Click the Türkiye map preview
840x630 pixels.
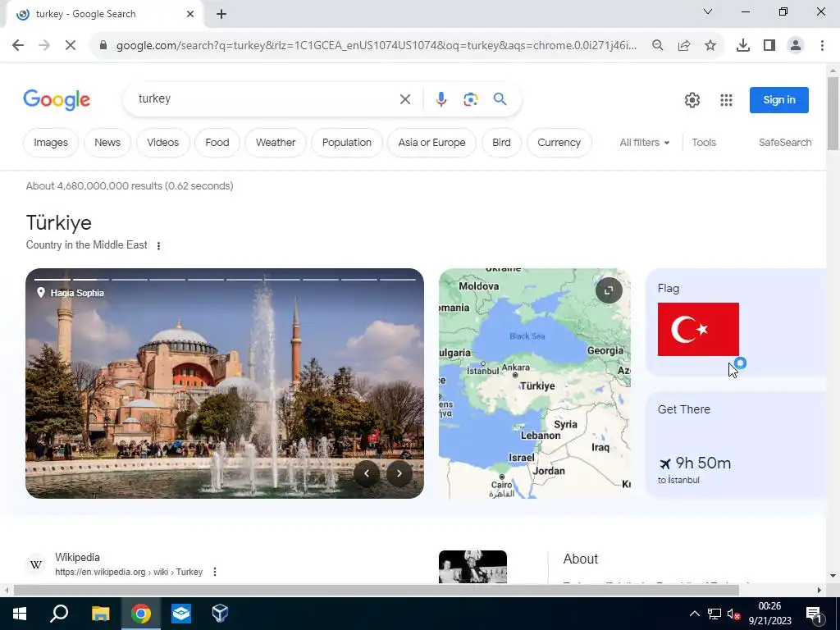pos(534,383)
